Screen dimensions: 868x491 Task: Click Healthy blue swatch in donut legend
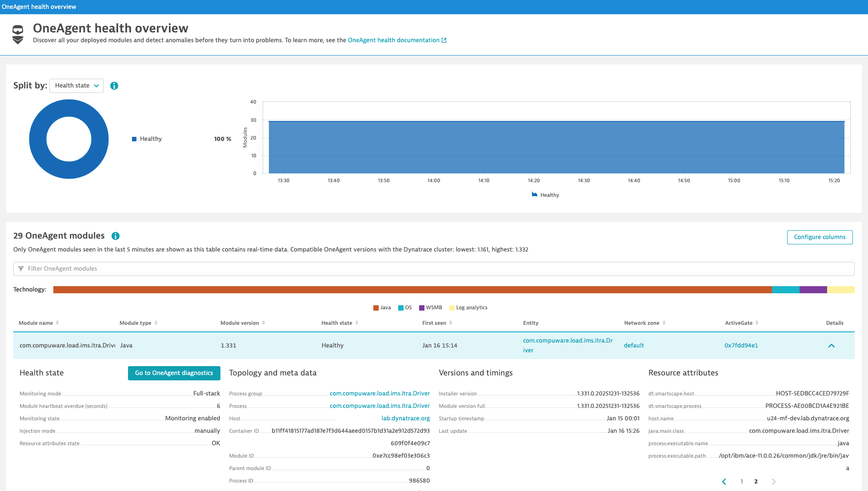134,139
